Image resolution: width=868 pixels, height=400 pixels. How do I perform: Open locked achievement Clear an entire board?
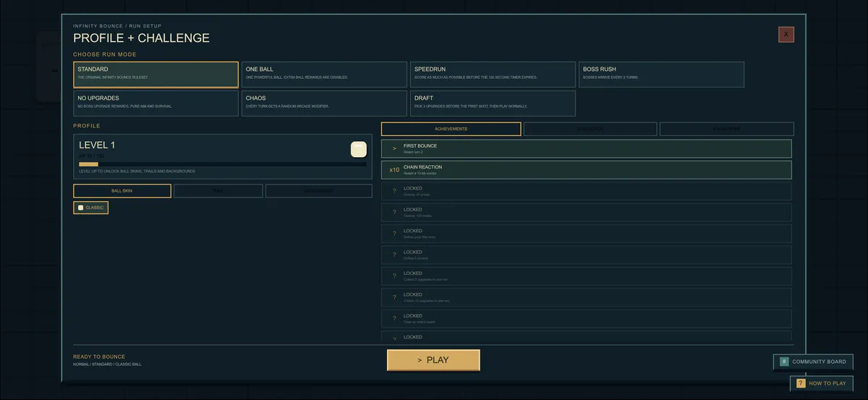point(587,318)
